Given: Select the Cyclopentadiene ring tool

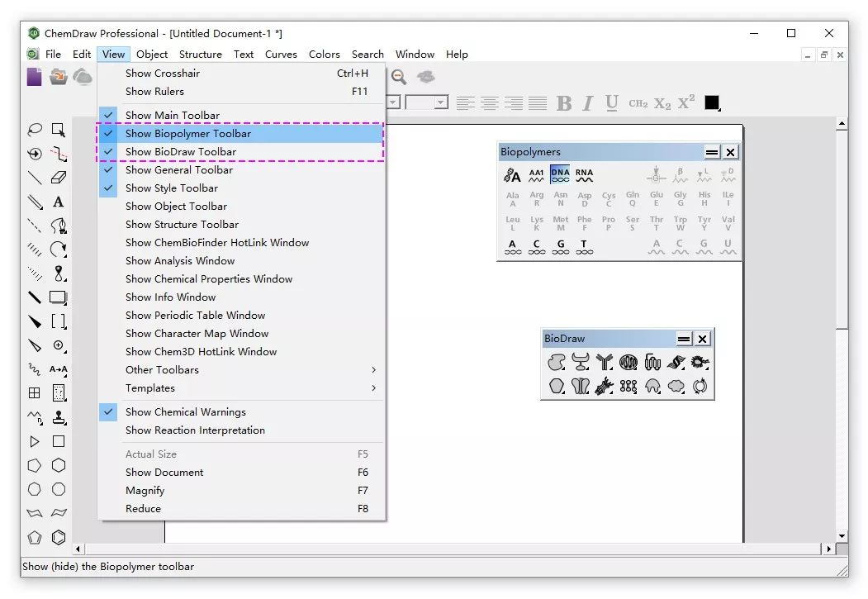Looking at the screenshot, I should [x=35, y=538].
